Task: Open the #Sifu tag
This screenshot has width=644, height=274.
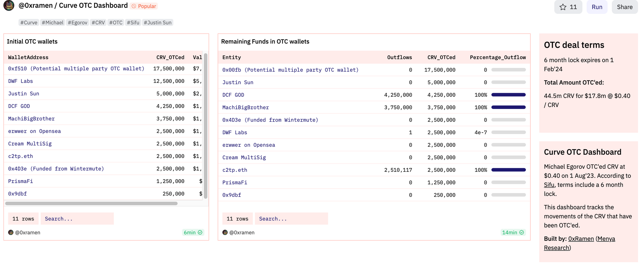Action: click(133, 23)
